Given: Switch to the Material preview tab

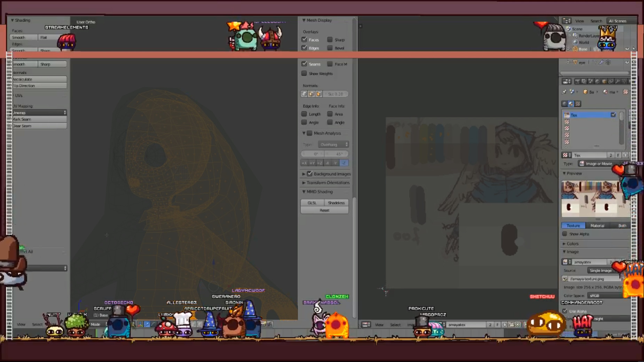Looking at the screenshot, I should [598, 225].
